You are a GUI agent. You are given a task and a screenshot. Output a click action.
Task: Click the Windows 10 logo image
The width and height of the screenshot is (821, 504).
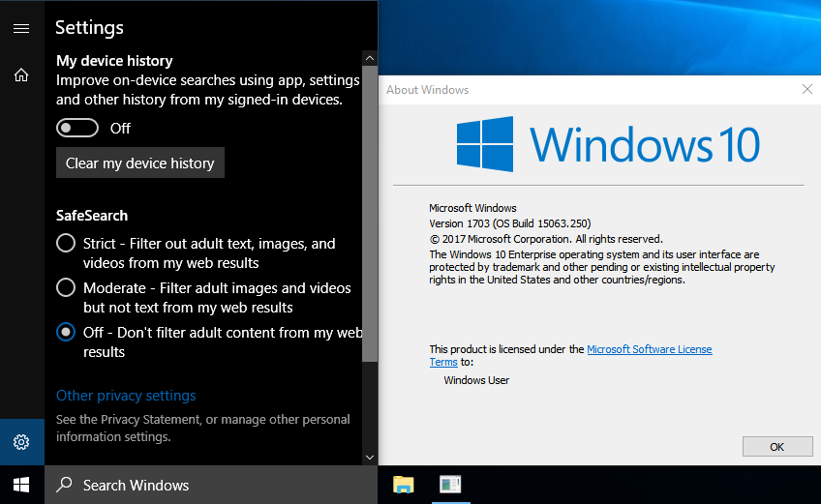[x=608, y=144]
